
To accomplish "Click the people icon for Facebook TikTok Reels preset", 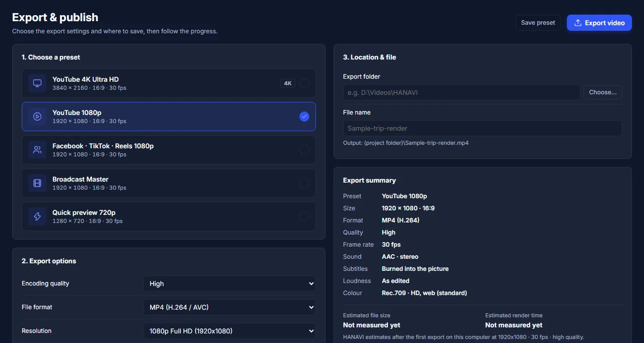I will coord(37,150).
